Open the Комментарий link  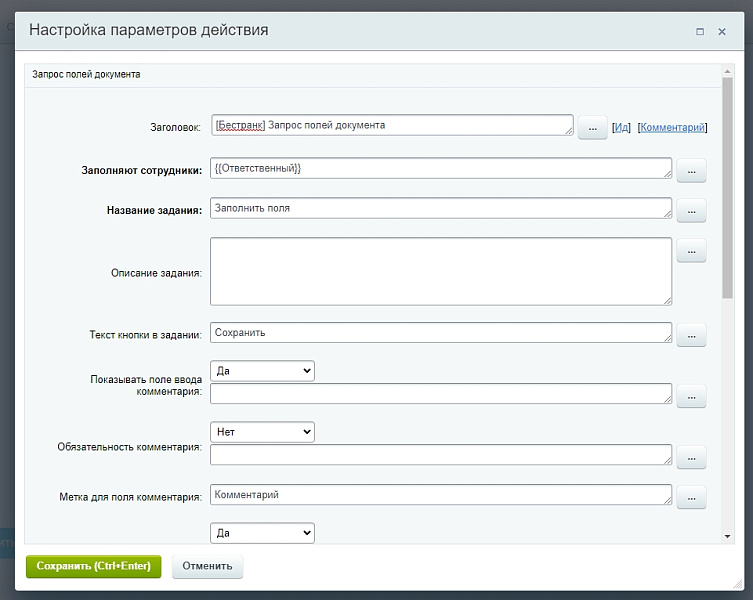[x=672, y=128]
